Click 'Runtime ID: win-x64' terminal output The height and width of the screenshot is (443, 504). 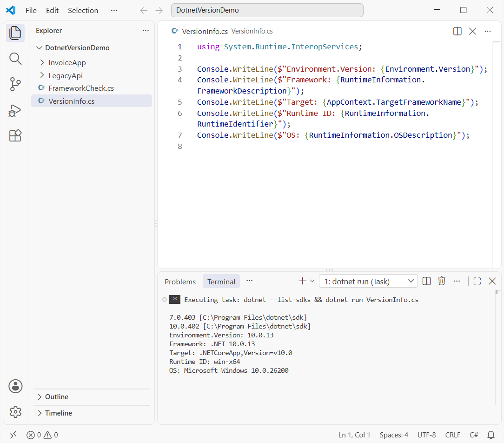point(205,362)
